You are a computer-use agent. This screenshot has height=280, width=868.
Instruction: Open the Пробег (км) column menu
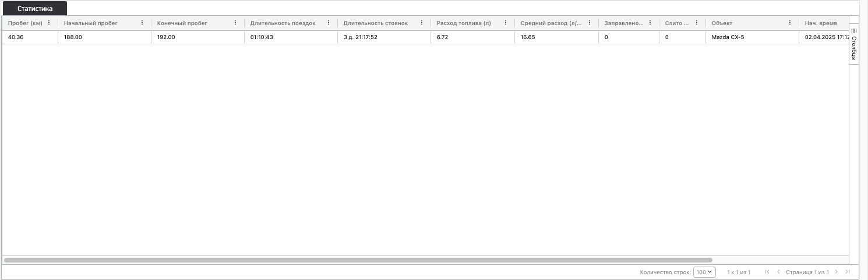tap(49, 23)
